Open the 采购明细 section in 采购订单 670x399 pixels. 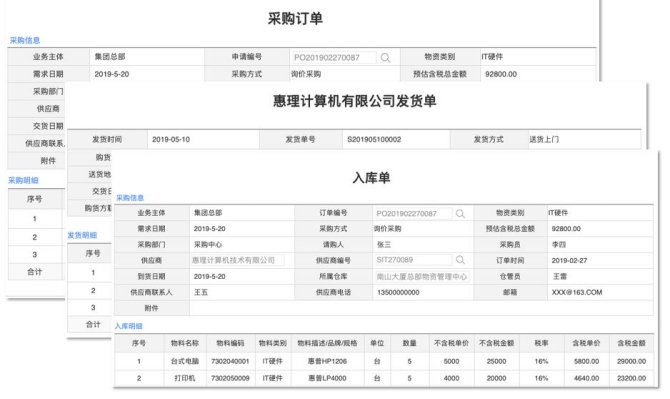[24, 180]
